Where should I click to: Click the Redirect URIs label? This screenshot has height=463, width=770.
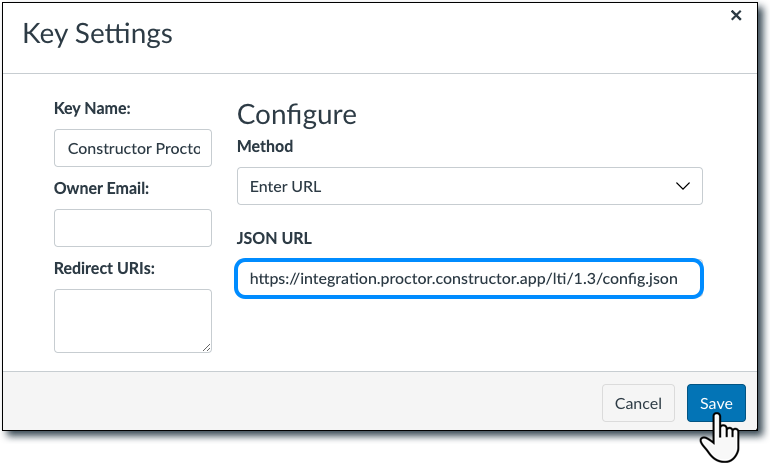point(104,267)
